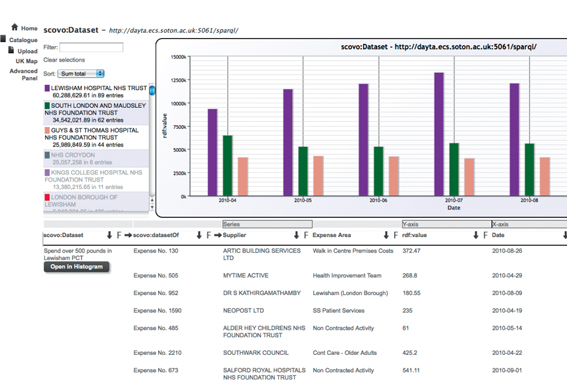This screenshot has width=567, height=380.
Task: Sort Expense Area column with down arrow
Action: (386, 235)
